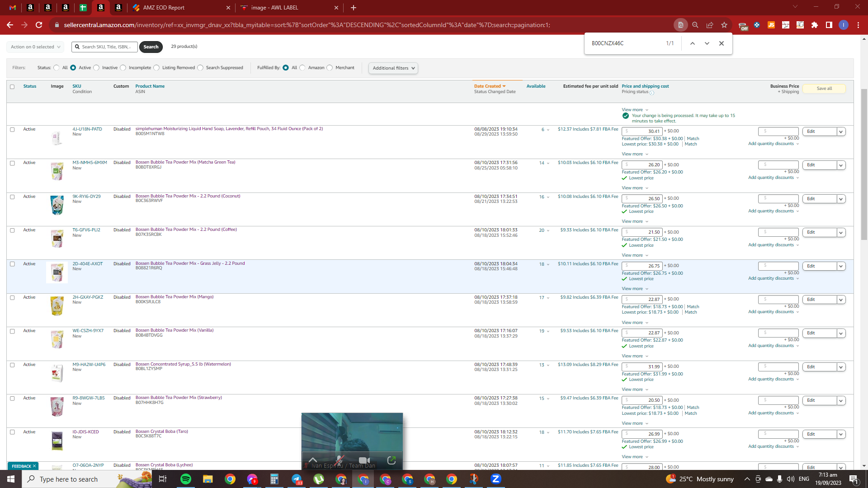Open Telegram from the taskbar
868x488 pixels.
(x=297, y=479)
